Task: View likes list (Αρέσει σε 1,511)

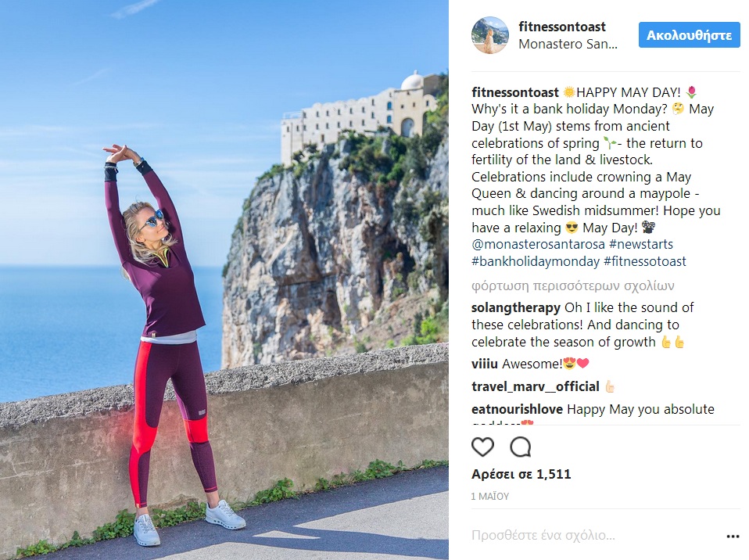Action: (x=521, y=475)
